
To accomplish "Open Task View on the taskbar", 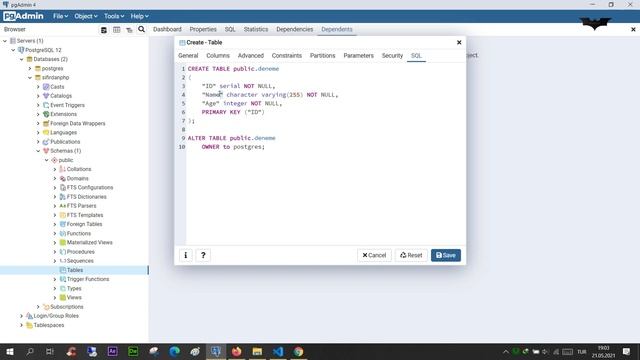I will tap(50, 351).
